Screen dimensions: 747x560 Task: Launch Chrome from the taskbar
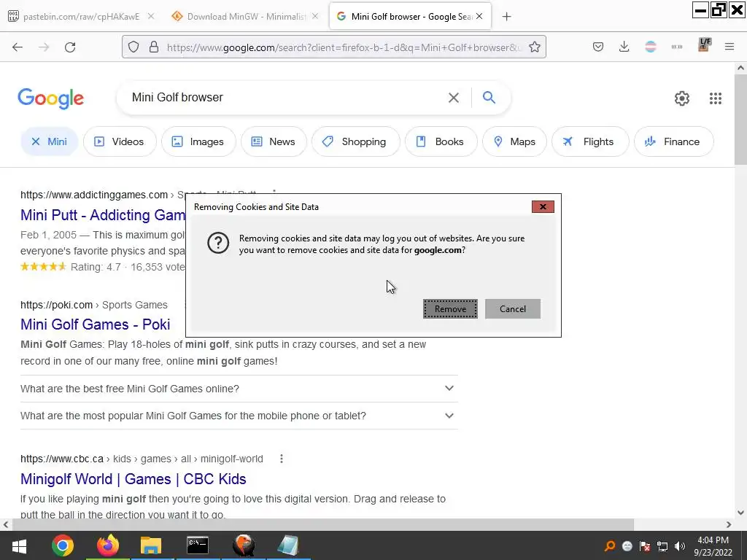63,545
